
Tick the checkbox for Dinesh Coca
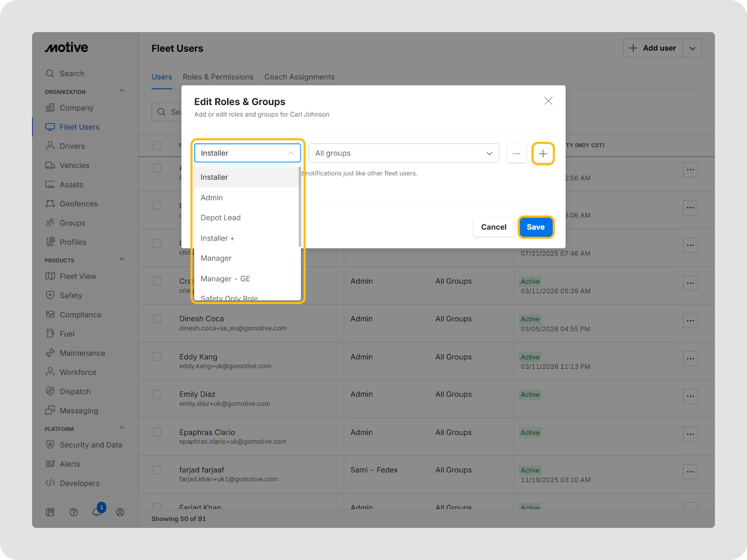[157, 319]
